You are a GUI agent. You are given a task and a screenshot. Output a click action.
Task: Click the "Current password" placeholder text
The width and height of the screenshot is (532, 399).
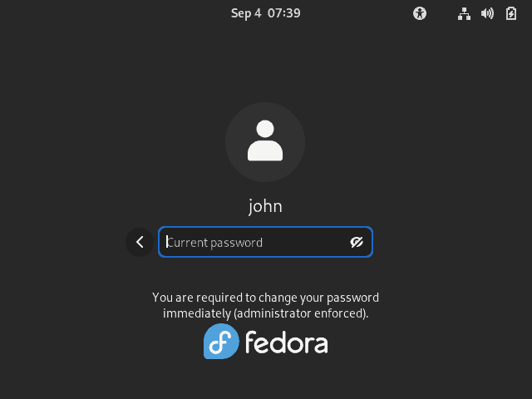click(216, 243)
